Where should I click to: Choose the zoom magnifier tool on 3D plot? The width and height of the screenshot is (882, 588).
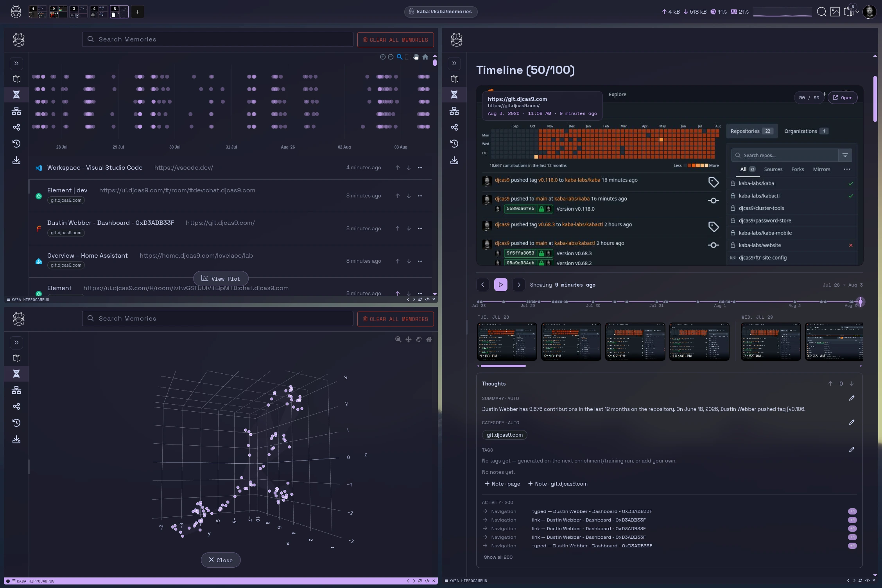398,339
